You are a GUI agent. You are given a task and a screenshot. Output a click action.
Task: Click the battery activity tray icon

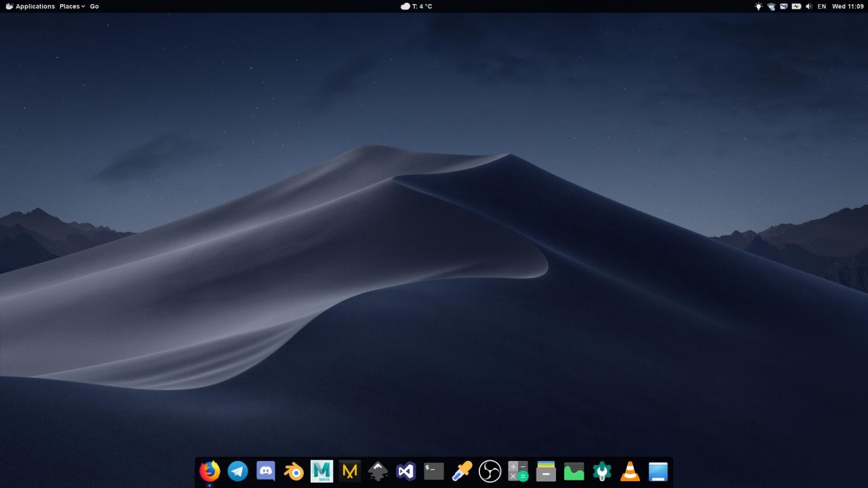point(796,6)
